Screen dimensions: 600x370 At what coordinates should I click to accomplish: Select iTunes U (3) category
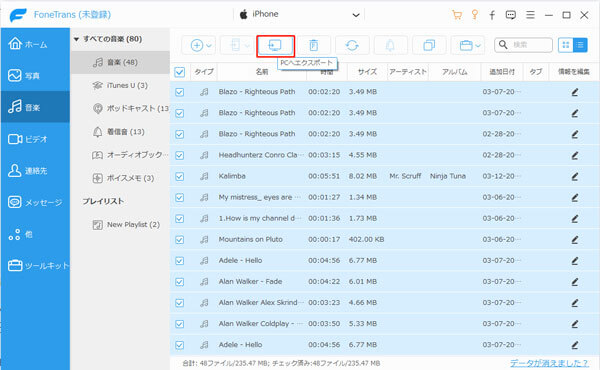click(120, 85)
